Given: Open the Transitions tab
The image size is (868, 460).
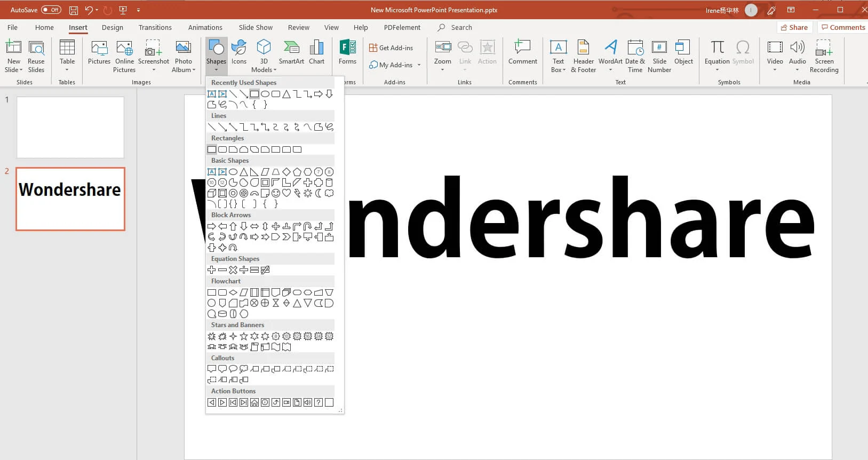Looking at the screenshot, I should (x=155, y=27).
